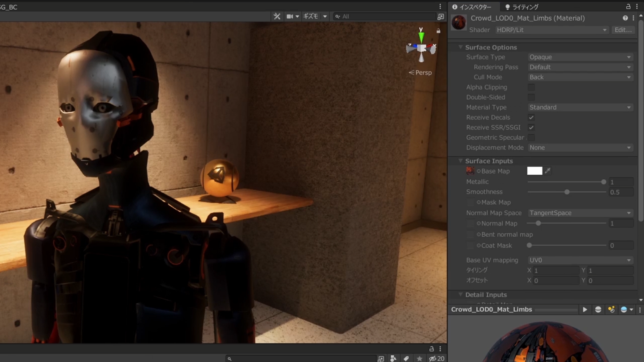
Task: Toggle the Double-Sided option
Action: click(531, 97)
